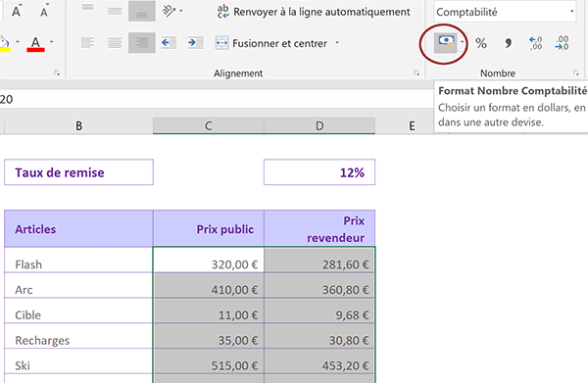Open fill color dropdown arrow
This screenshot has height=383, width=588.
(x=18, y=42)
